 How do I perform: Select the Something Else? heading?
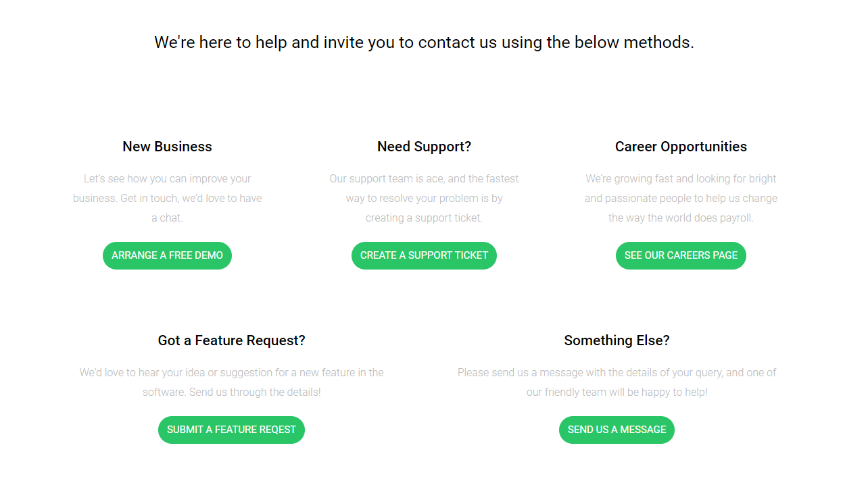pos(617,340)
